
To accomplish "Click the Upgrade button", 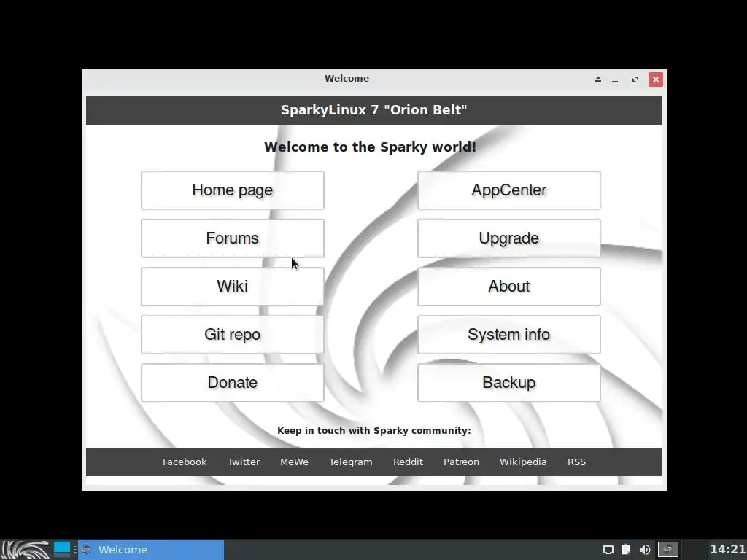I will click(508, 238).
